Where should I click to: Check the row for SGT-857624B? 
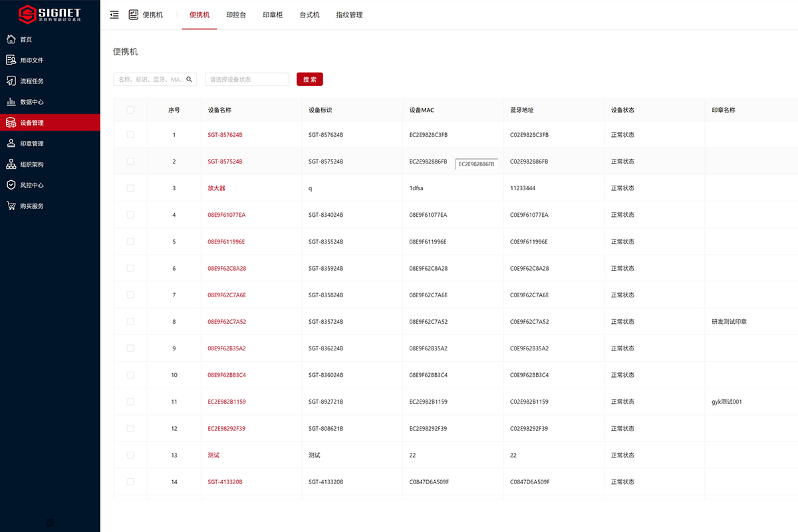click(130, 134)
